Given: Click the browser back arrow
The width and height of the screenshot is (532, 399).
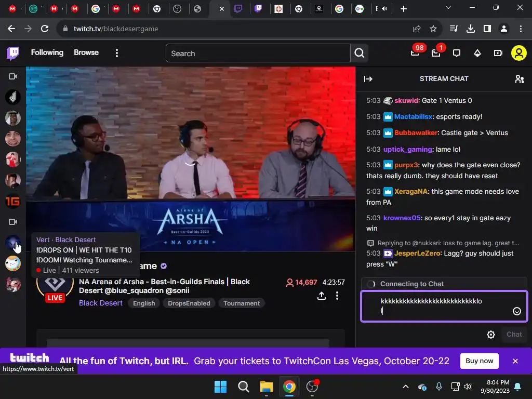Looking at the screenshot, I should [11, 29].
